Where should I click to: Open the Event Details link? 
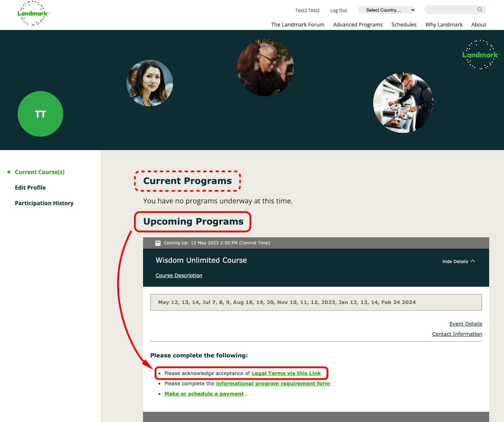coord(466,324)
